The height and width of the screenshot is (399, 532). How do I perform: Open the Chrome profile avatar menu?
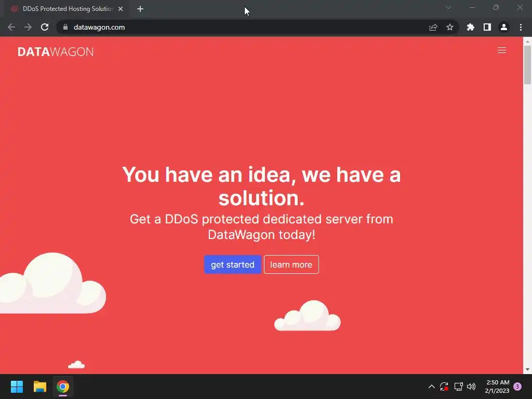[x=504, y=27]
